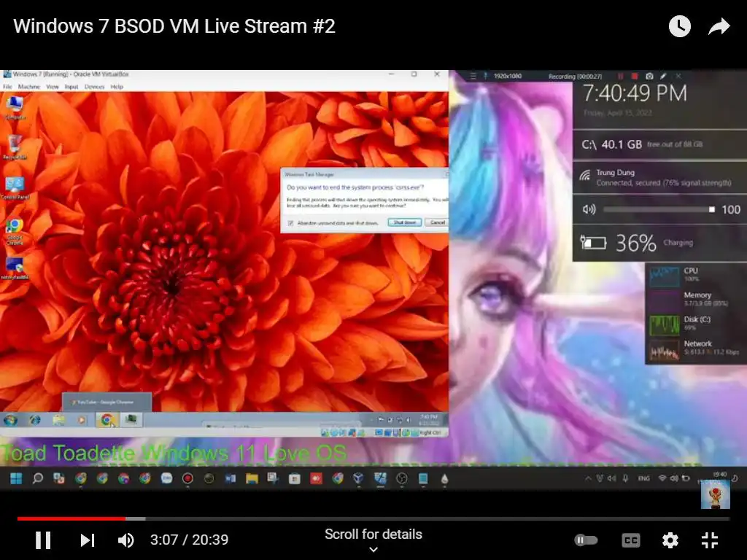Open Word on Windows 11 taskbar
Viewport: 747px width, 560px height.
coord(231,478)
